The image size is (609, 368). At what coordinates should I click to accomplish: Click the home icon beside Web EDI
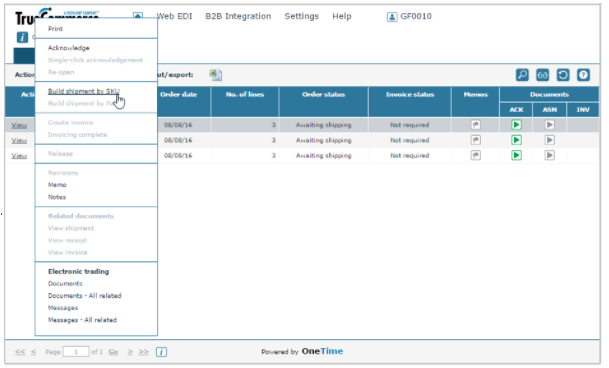tap(138, 16)
